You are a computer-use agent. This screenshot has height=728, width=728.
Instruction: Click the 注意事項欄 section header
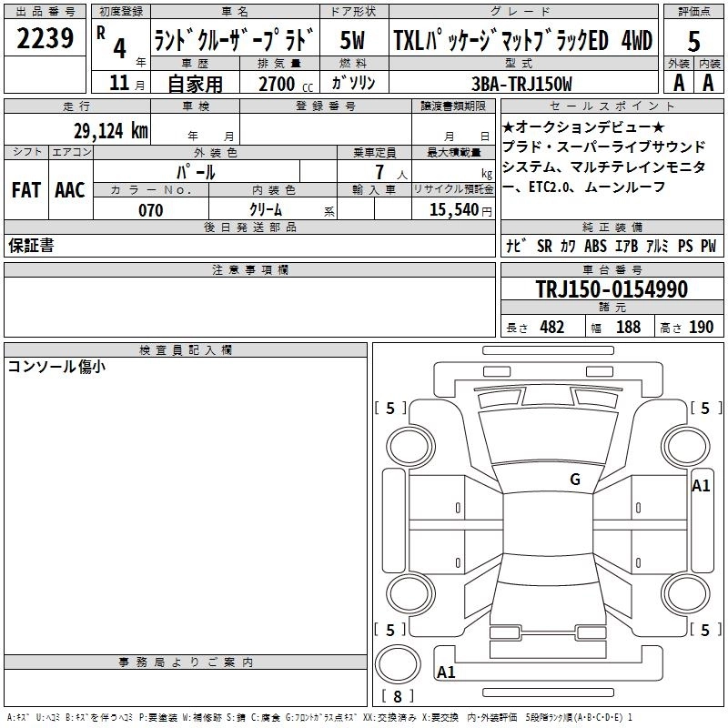[249, 269]
